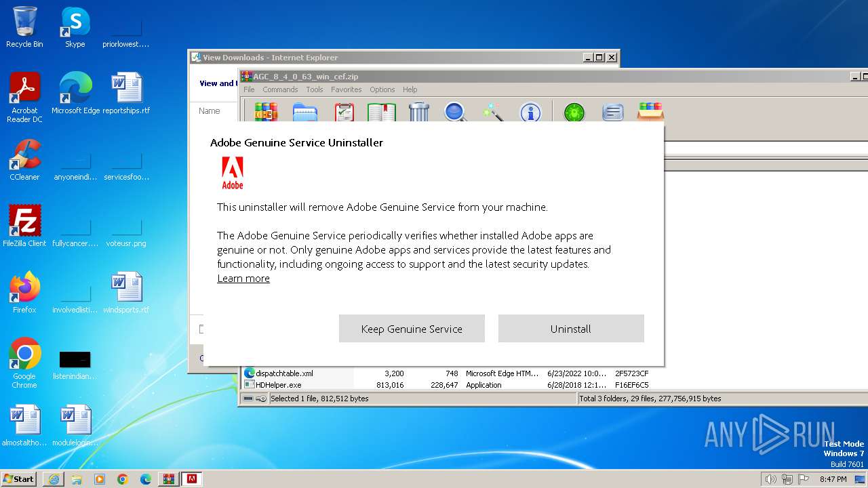Open WinRAR Tools menu
This screenshot has height=488, width=868.
pos(315,89)
